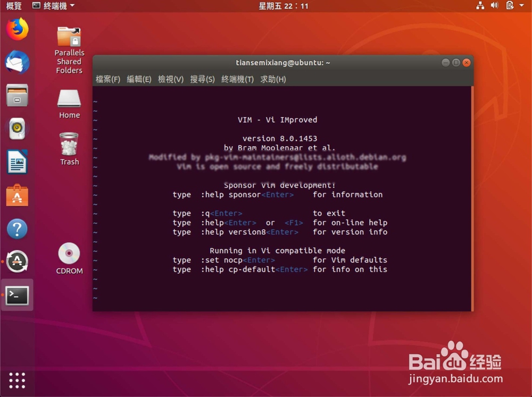
Task: Click the 'Sponsor Vim development!' line
Action: tap(280, 185)
